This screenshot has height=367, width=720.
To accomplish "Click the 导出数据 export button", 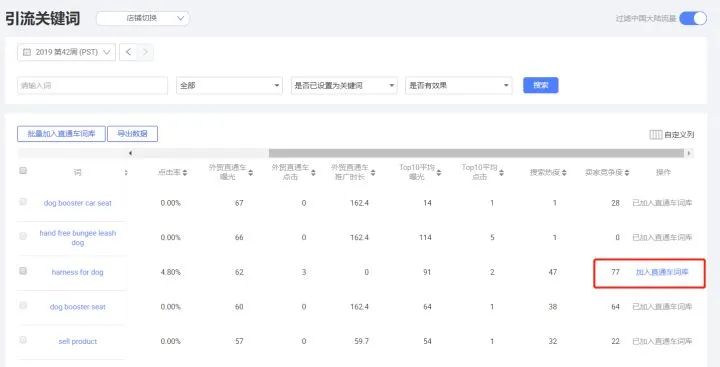I will pyautogui.click(x=133, y=134).
